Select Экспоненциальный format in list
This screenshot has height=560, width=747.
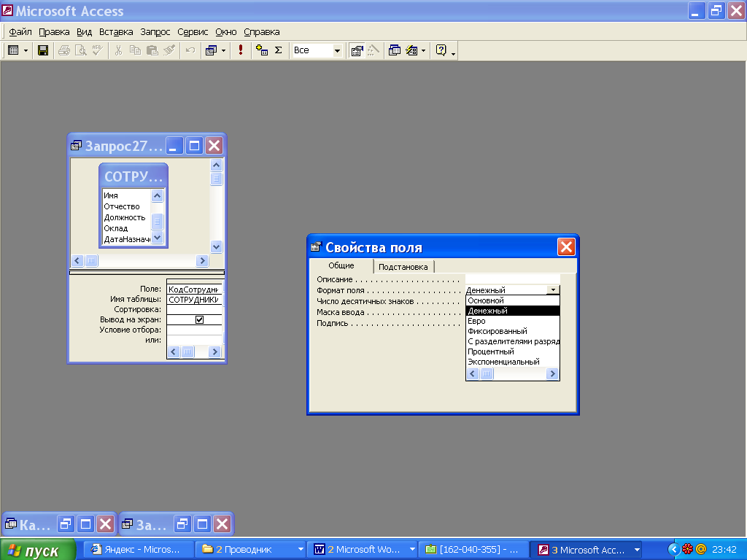click(x=512, y=362)
